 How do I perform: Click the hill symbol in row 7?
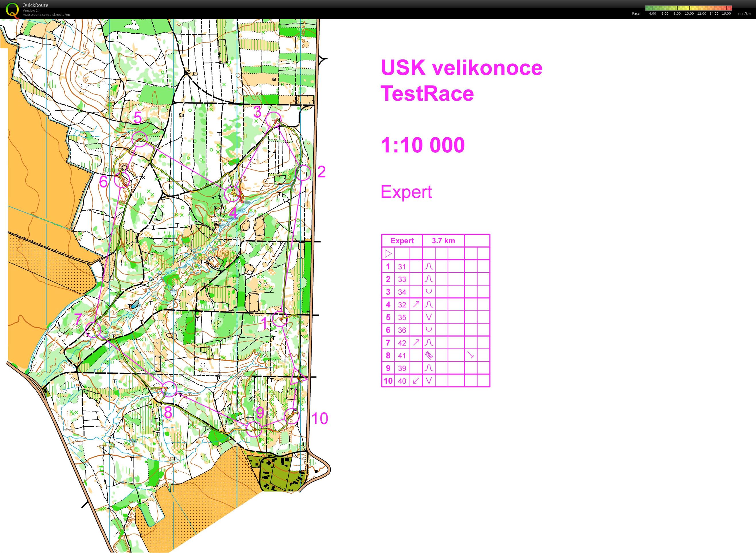coord(429,343)
